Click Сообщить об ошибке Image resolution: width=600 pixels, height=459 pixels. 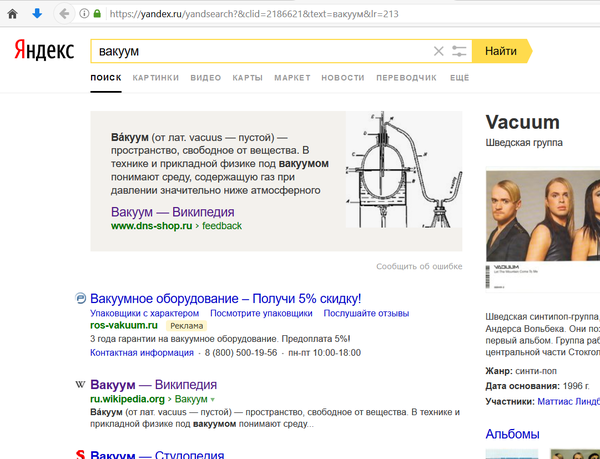click(x=419, y=266)
